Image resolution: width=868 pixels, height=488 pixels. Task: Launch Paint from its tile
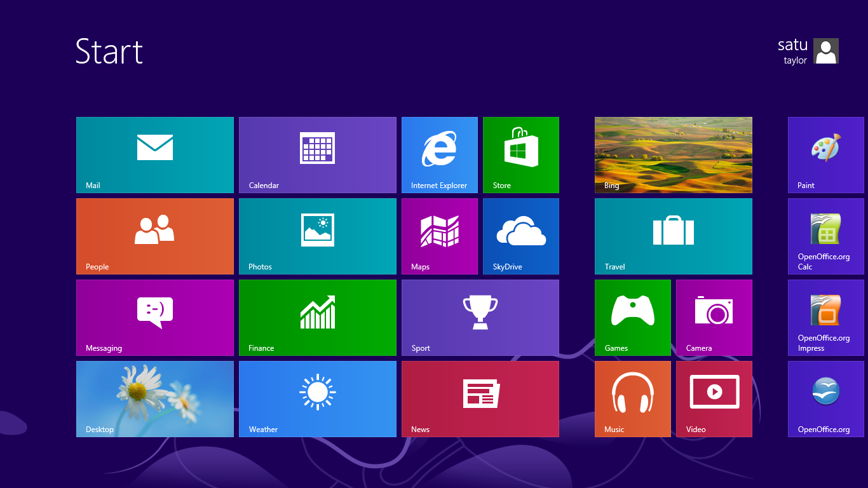pyautogui.click(x=826, y=155)
